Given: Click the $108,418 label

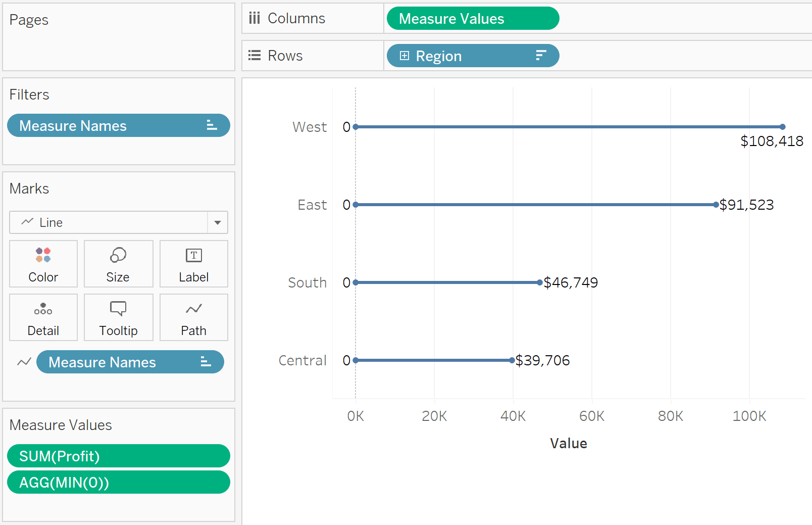Looking at the screenshot, I should click(772, 141).
